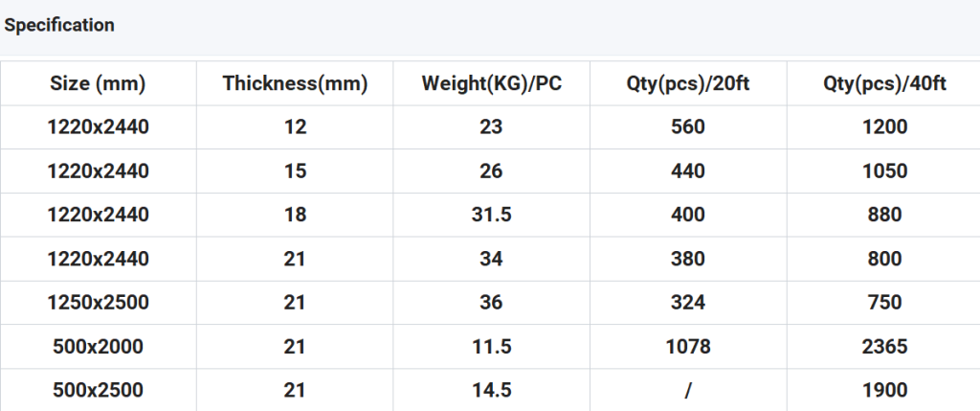Click the thickness value 15
Image resolution: width=980 pixels, height=411 pixels.
(x=295, y=171)
